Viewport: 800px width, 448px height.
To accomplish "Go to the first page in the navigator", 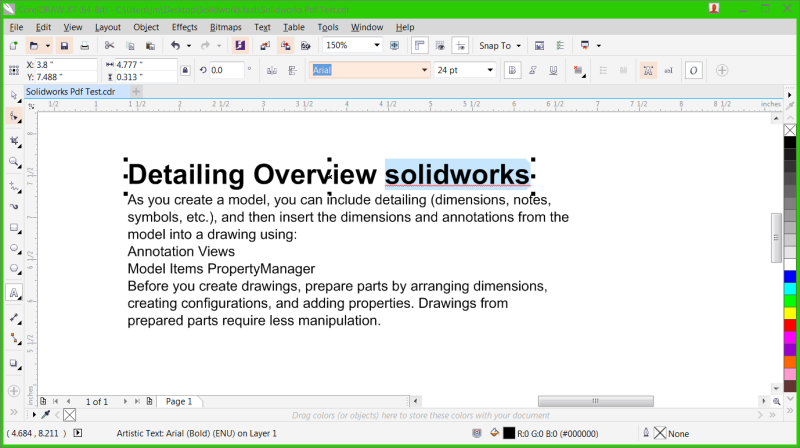I will [x=56, y=402].
